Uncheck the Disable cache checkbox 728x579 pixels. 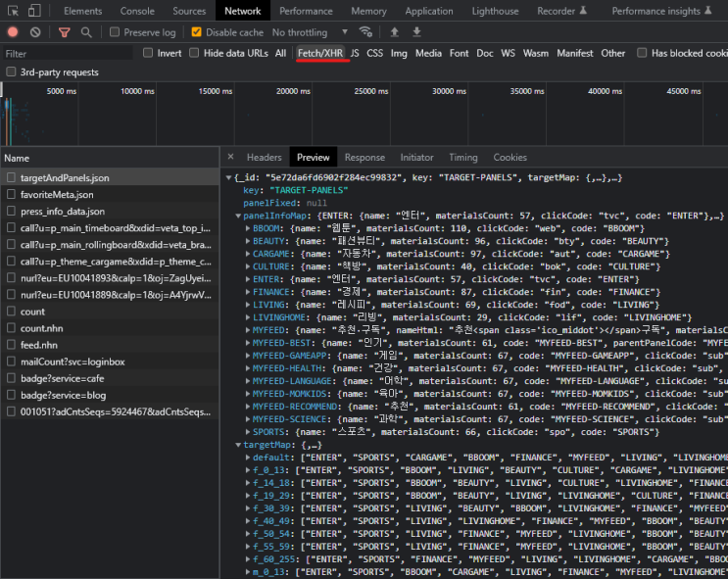tap(197, 32)
